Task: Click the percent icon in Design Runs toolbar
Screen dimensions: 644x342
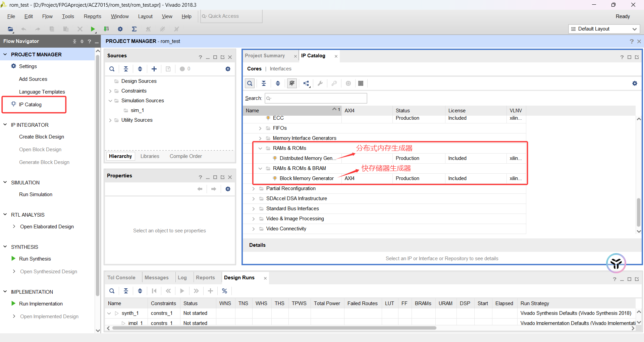Action: tap(224, 291)
